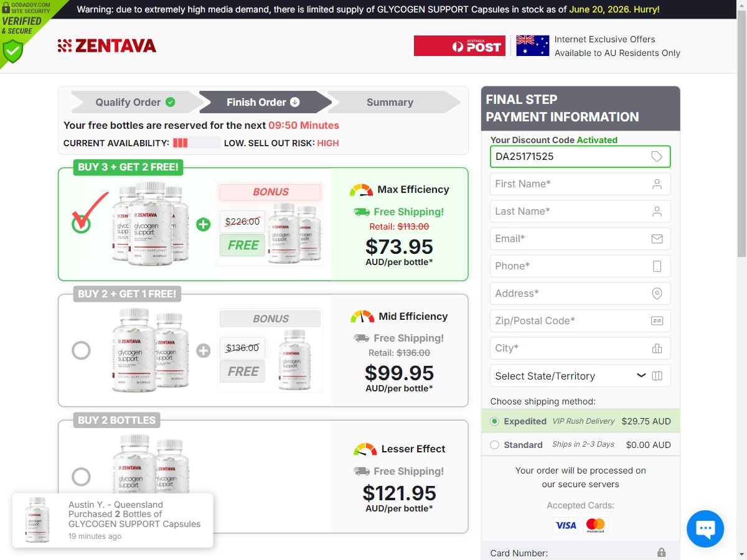
Task: Click the phone icon in Phone field
Action: [x=657, y=266]
